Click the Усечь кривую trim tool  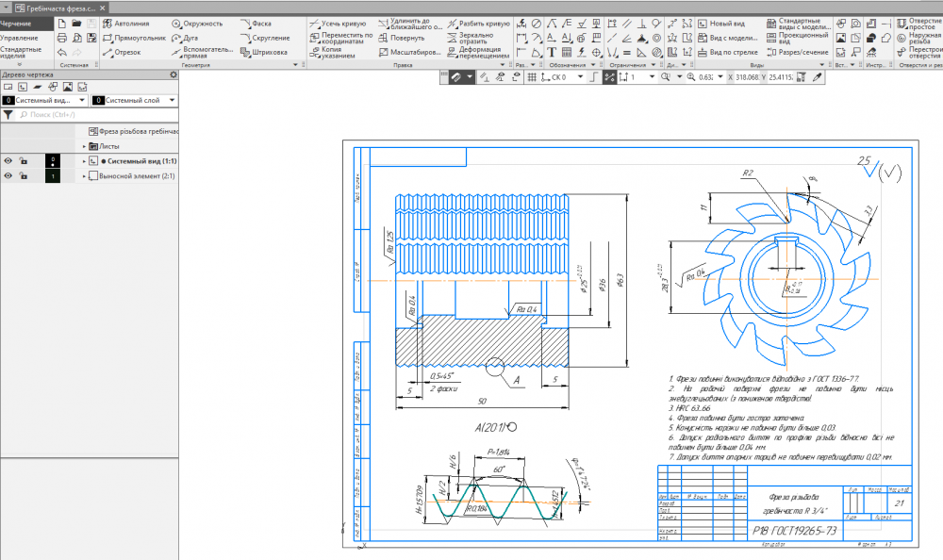[338, 22]
